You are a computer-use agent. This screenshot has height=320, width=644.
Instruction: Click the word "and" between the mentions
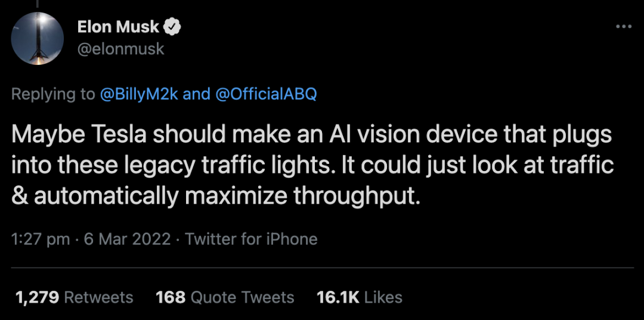(x=196, y=94)
